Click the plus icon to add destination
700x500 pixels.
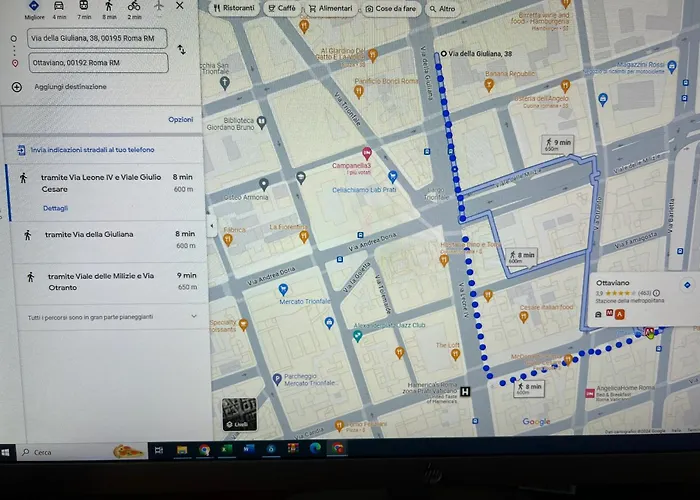pyautogui.click(x=17, y=87)
